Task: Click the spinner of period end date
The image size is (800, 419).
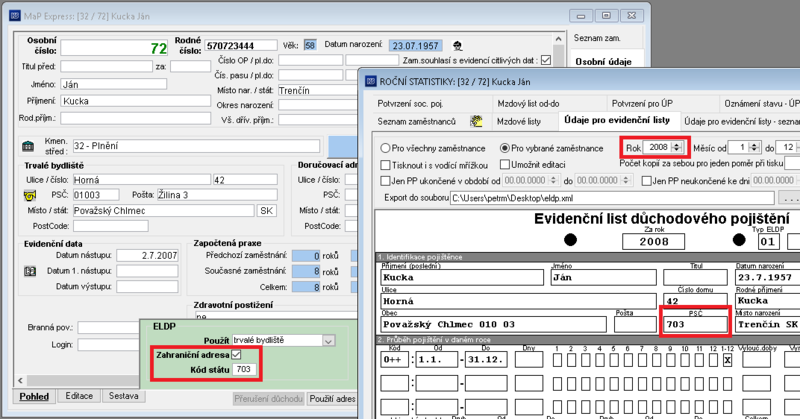Action: click(x=626, y=180)
